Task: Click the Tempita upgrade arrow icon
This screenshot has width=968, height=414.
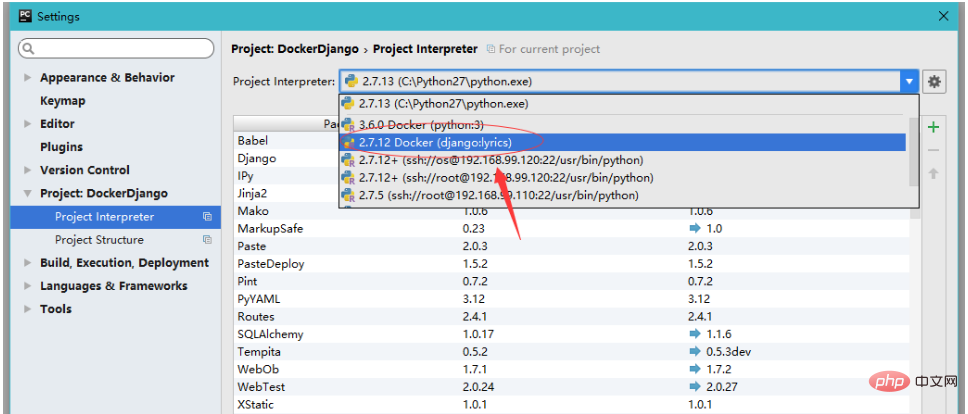Action: pyautogui.click(x=695, y=352)
